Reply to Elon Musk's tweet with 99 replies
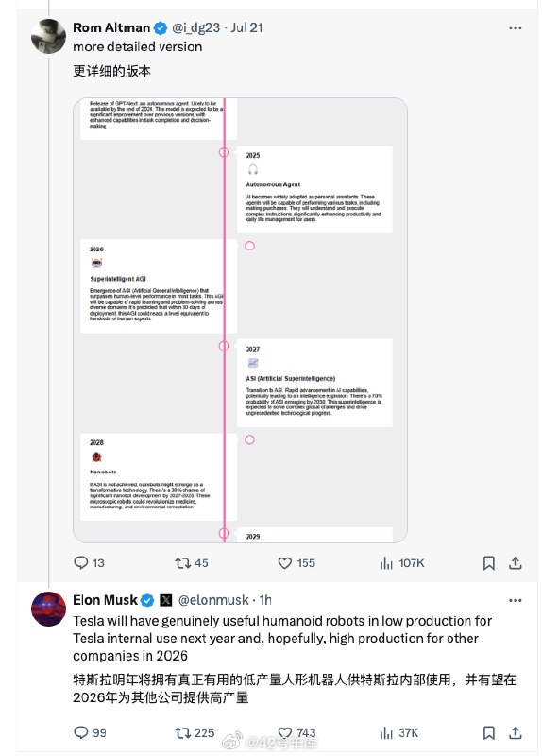542x756 pixels. tap(90, 733)
